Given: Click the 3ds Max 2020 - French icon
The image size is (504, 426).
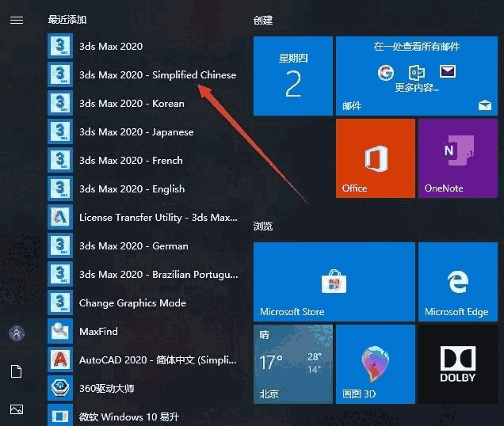Looking at the screenshot, I should pyautogui.click(x=60, y=160).
